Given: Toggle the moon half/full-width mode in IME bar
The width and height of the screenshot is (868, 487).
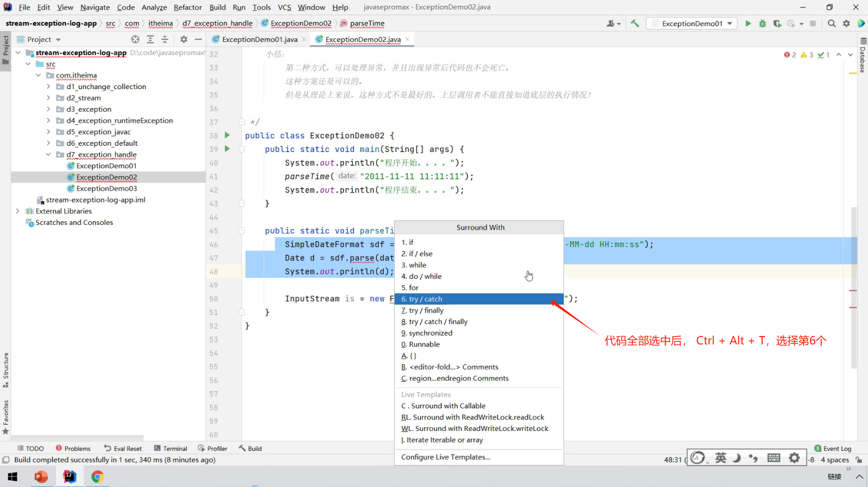Looking at the screenshot, I should (737, 458).
